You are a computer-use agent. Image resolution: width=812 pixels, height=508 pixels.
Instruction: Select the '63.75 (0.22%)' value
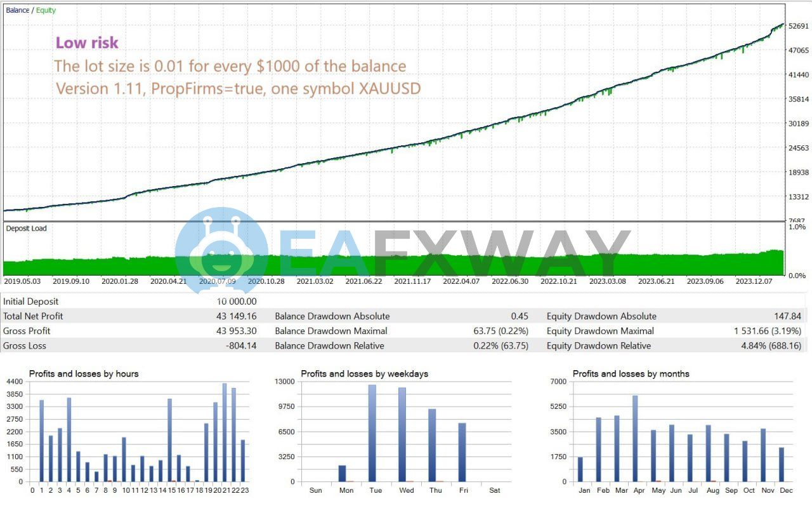click(x=501, y=331)
